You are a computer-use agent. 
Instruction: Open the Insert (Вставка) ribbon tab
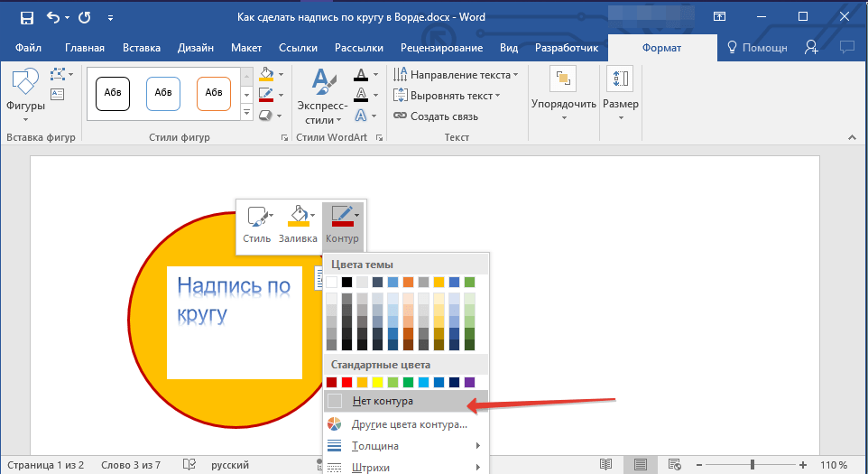tap(141, 48)
